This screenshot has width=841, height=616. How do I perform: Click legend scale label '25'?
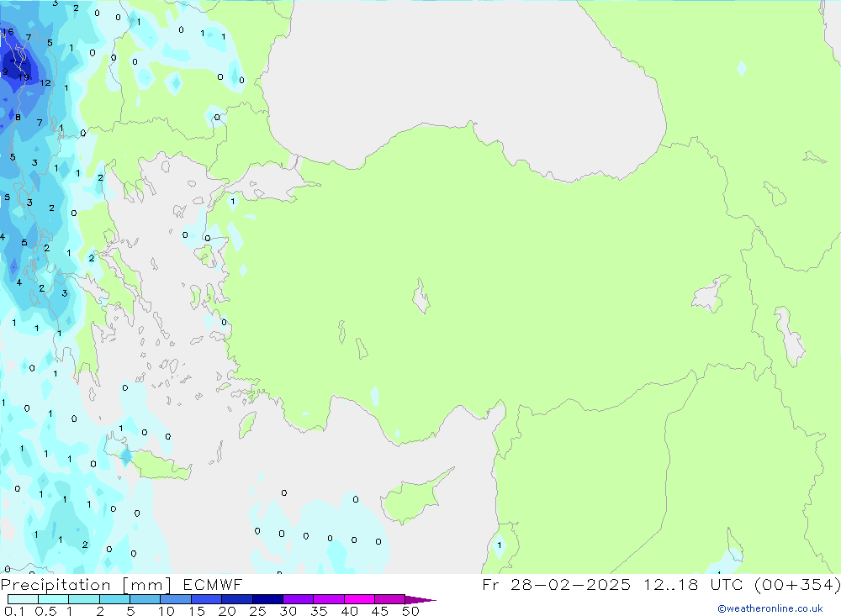(257, 611)
